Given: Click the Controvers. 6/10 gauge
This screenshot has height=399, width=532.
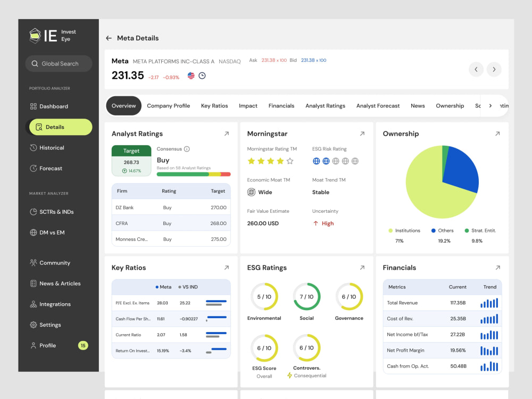Looking at the screenshot, I should [307, 348].
